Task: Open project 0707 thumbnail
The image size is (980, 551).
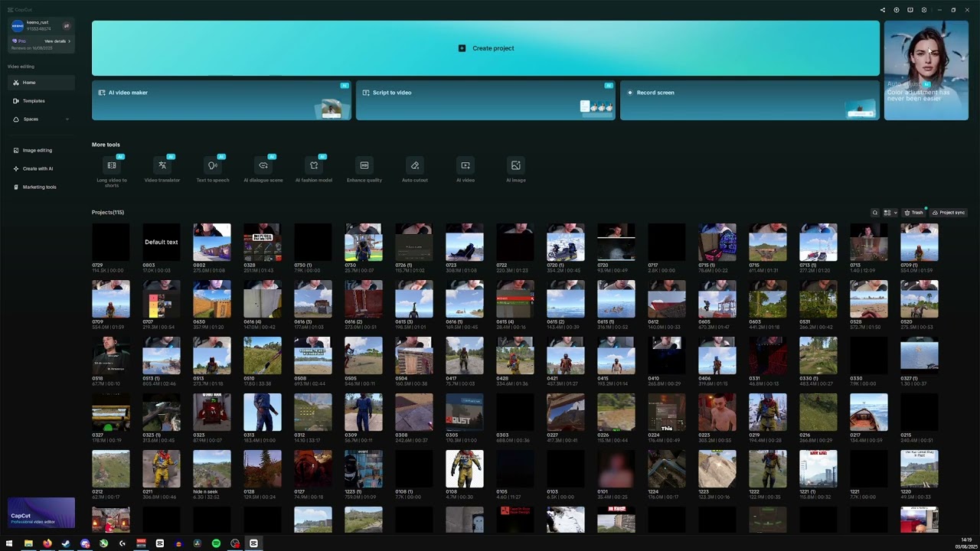Action: click(162, 299)
